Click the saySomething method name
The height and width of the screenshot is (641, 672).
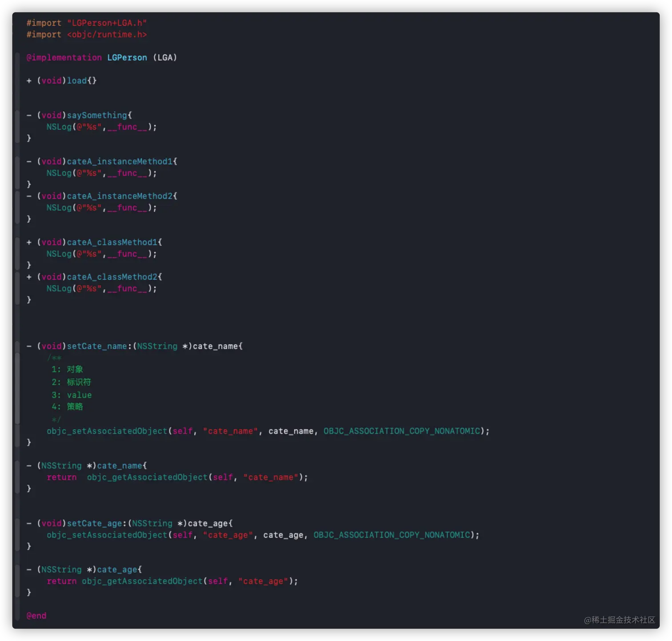[x=97, y=115]
